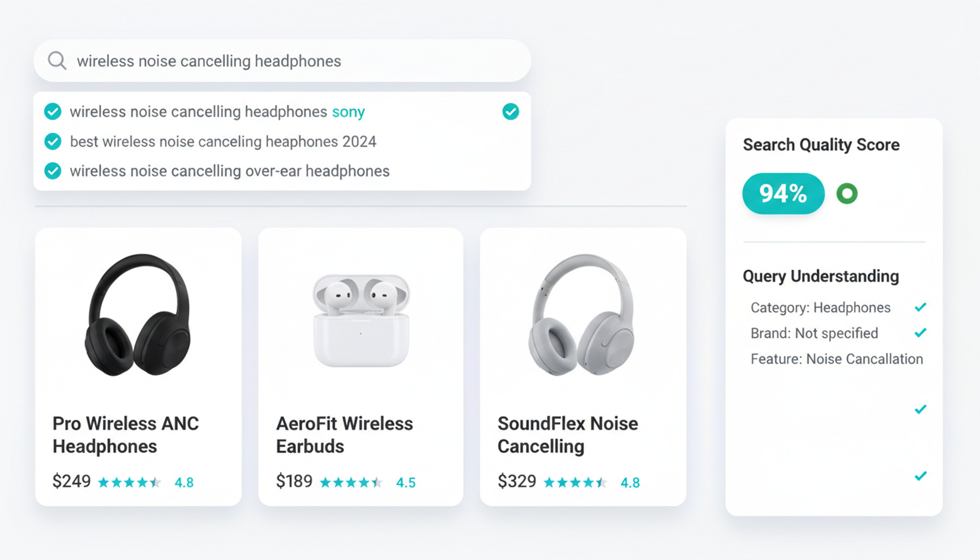Image resolution: width=980 pixels, height=560 pixels.
Task: Click the star rating on AeroFit Earbuds
Action: click(x=351, y=482)
